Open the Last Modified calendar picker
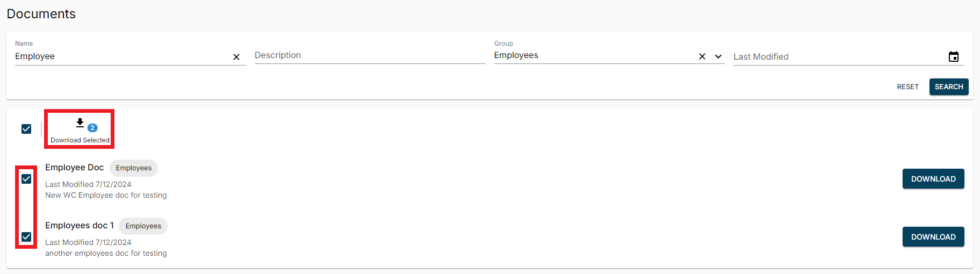This screenshot has height=274, width=980. pyautogui.click(x=953, y=57)
